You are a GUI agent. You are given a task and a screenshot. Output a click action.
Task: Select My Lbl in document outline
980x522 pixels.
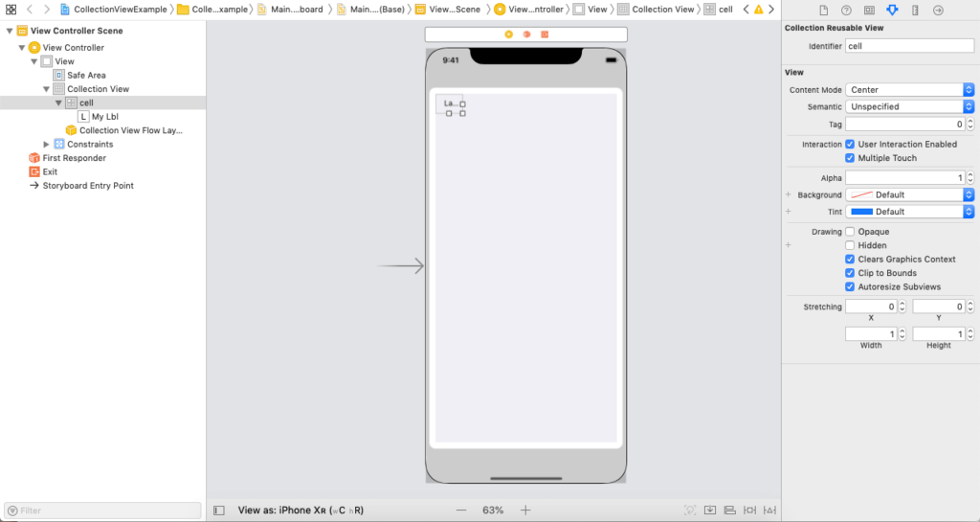pos(105,116)
